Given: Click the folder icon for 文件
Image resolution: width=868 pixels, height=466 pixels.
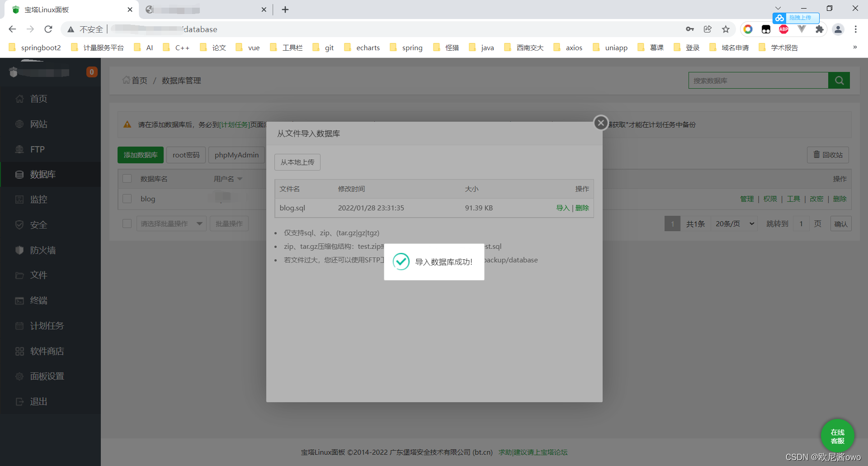Looking at the screenshot, I should click(x=19, y=276).
